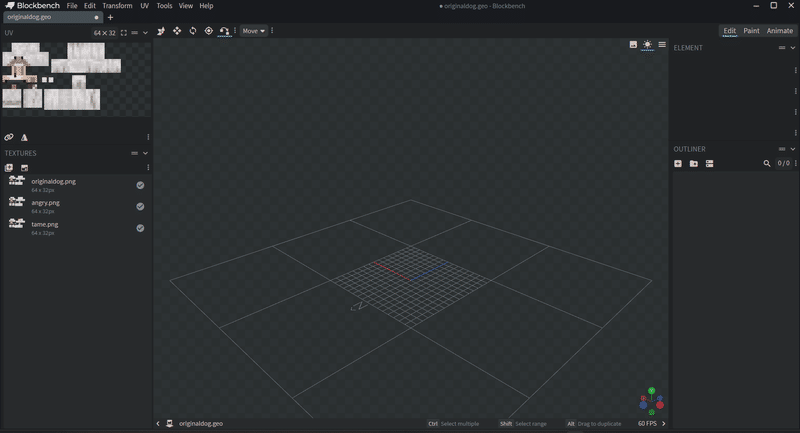Open the viewport hamburger menu

pyautogui.click(x=662, y=45)
